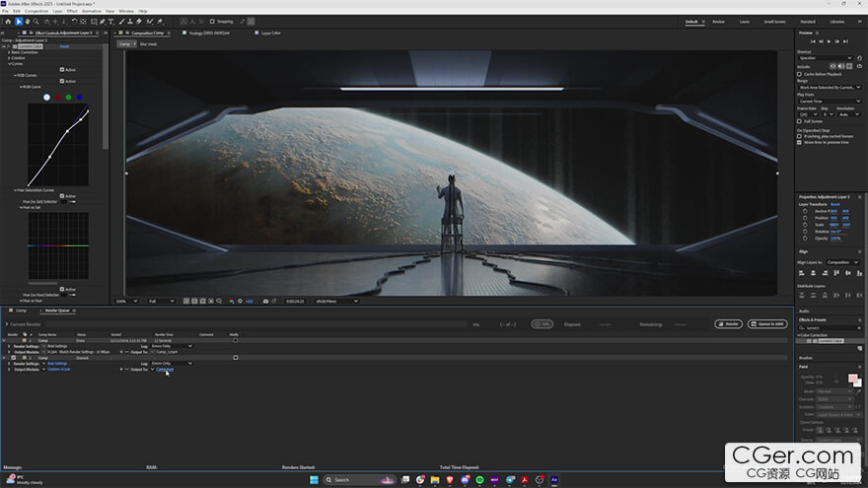Viewport: 868px width, 488px height.
Task: Click the Home icon in the toolbar
Action: tap(8, 22)
